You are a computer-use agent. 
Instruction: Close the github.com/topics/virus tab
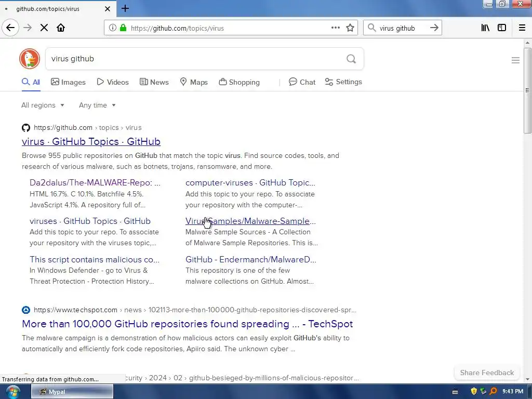[108, 9]
